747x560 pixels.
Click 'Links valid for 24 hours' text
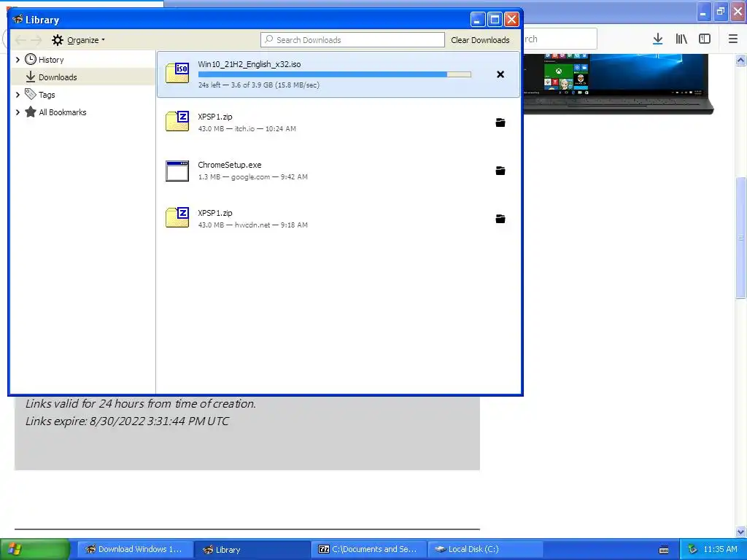141,404
